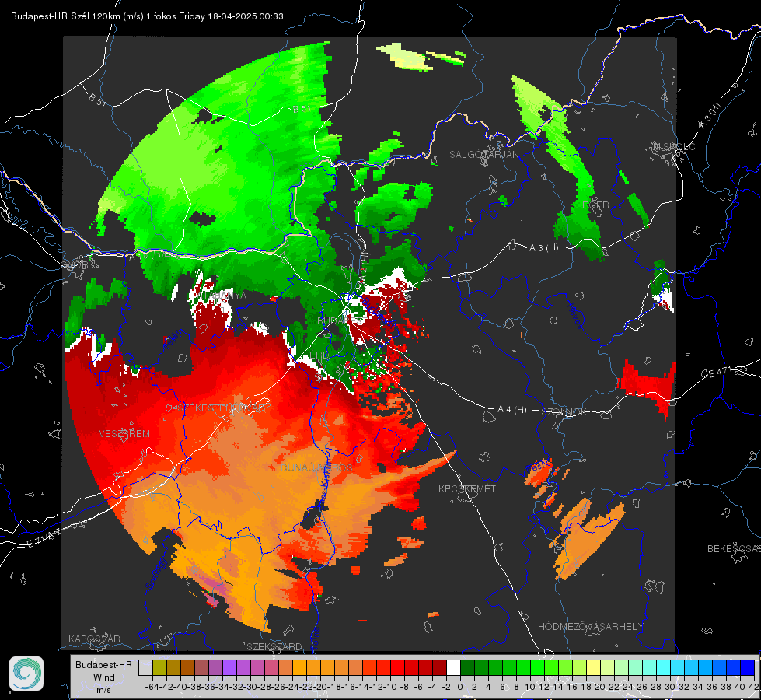Viewport: 761px width, 700px height.
Task: Click the title text 'Budapest-HR Szél 120km'
Action: point(65,16)
